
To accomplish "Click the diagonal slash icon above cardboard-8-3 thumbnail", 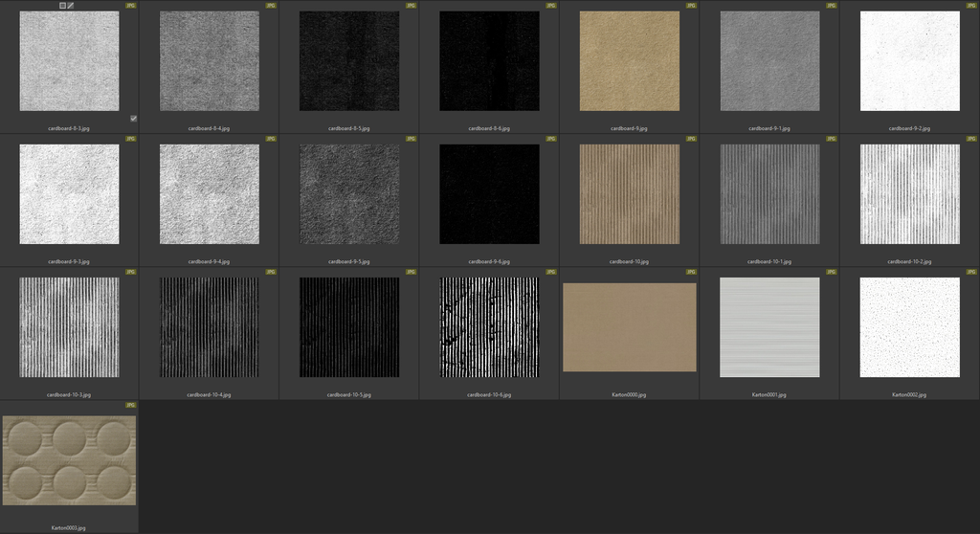I will coord(71,6).
